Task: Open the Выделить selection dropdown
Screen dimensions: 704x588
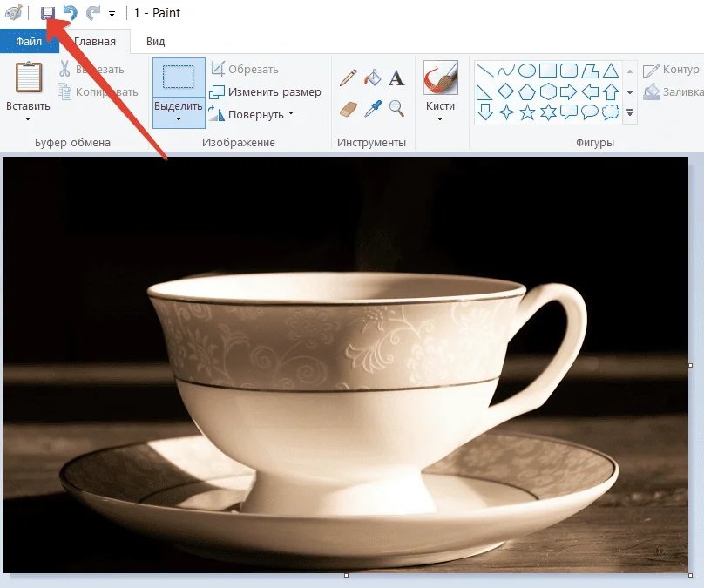Action: [x=179, y=118]
